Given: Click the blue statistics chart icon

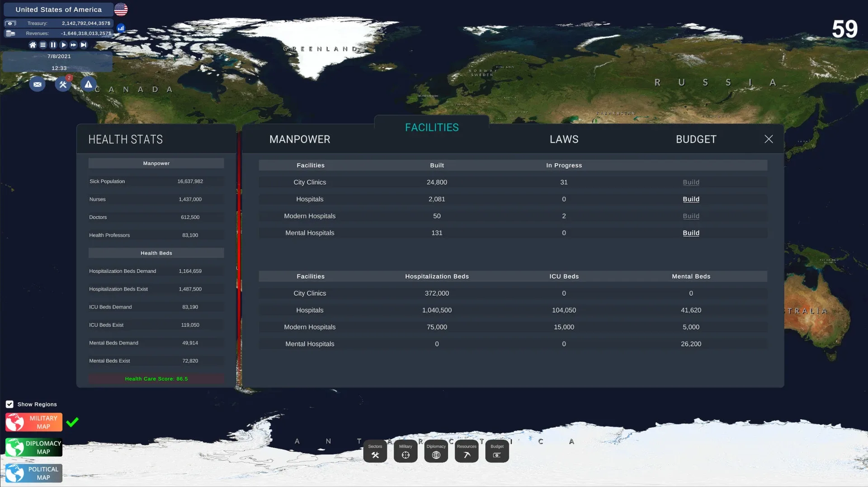Looking at the screenshot, I should pyautogui.click(x=121, y=28).
